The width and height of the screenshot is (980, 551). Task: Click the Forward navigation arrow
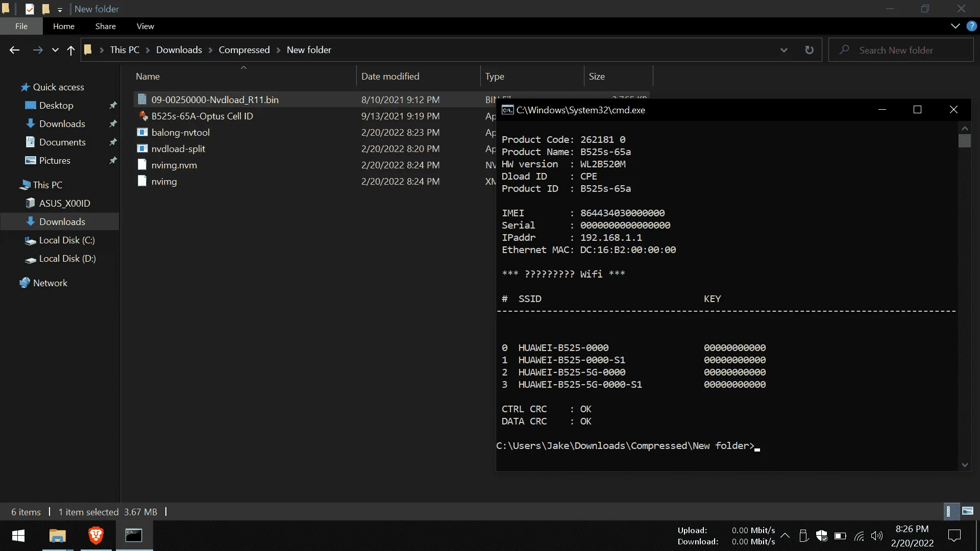tap(38, 50)
